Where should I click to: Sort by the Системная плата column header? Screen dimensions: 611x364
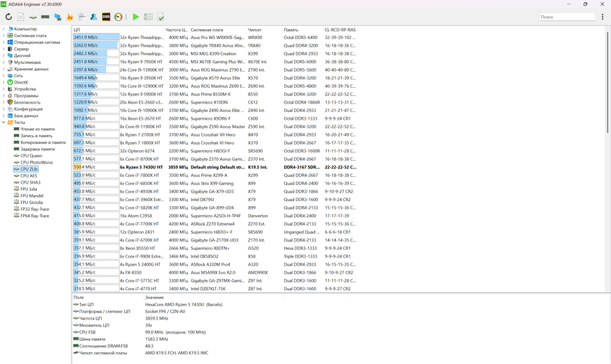[x=218, y=30]
